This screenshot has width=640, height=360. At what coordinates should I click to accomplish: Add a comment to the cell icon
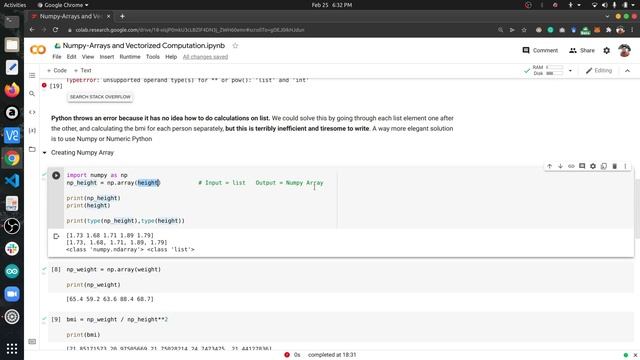click(582, 166)
